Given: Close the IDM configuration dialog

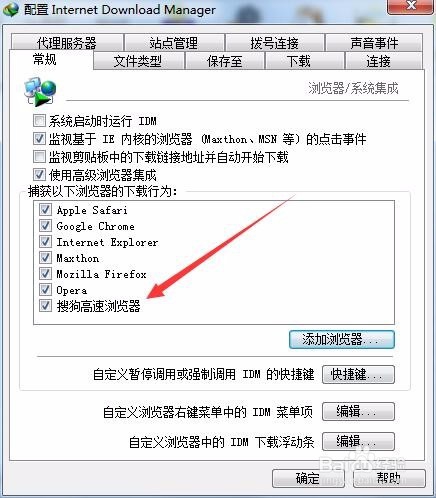Looking at the screenshot, I should pos(412,6).
